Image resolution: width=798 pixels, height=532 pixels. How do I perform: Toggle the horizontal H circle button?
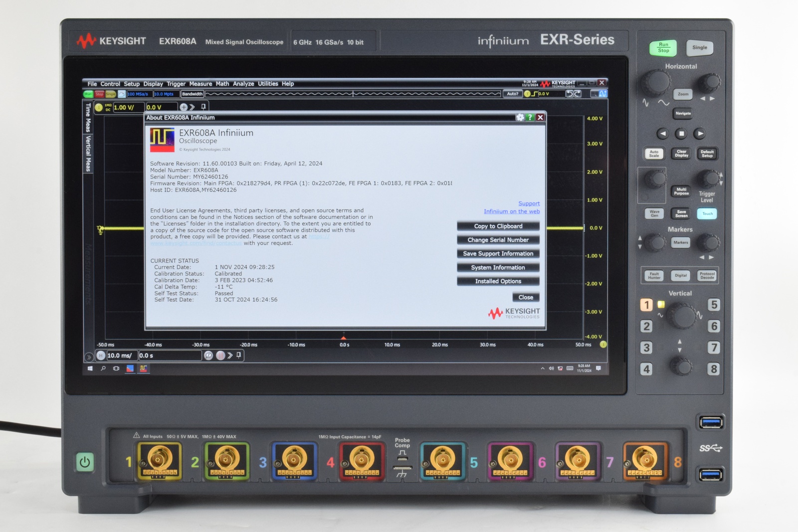tap(101, 355)
